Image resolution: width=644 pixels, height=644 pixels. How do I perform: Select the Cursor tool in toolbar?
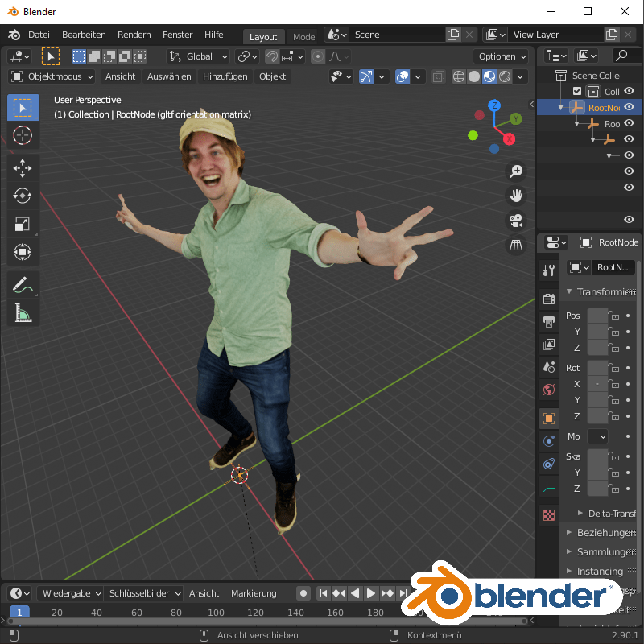pyautogui.click(x=23, y=135)
